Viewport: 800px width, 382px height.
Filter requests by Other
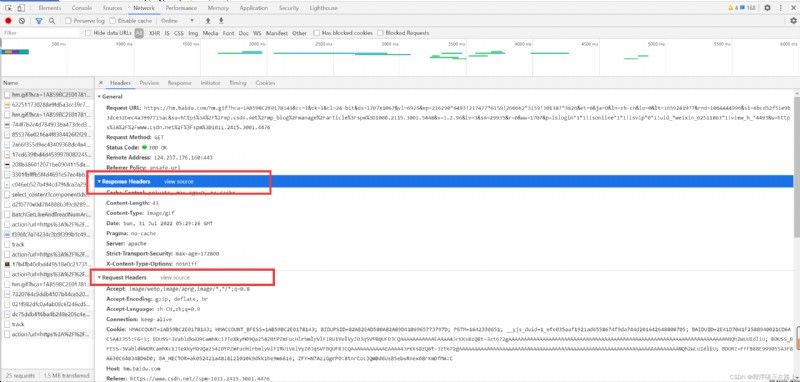299,33
